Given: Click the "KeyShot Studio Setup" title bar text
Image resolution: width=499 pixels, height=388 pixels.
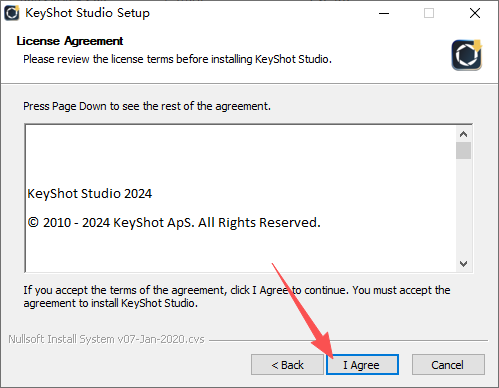Looking at the screenshot, I should pos(88,13).
